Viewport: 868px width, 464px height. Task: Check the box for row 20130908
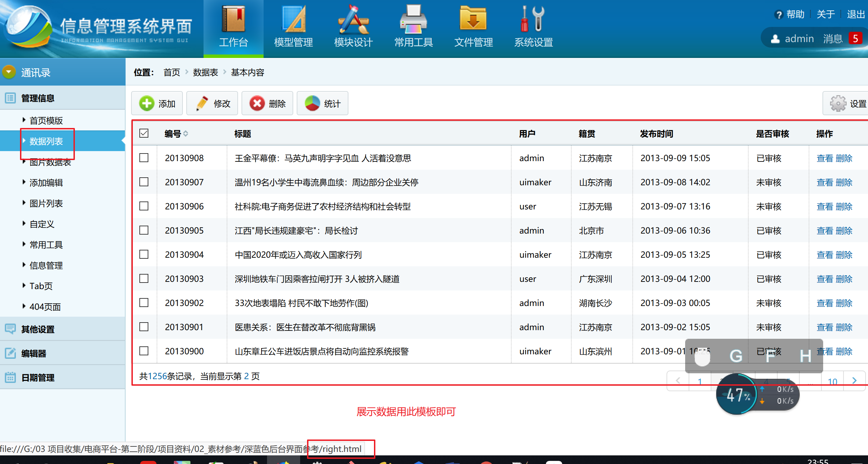pyautogui.click(x=144, y=158)
